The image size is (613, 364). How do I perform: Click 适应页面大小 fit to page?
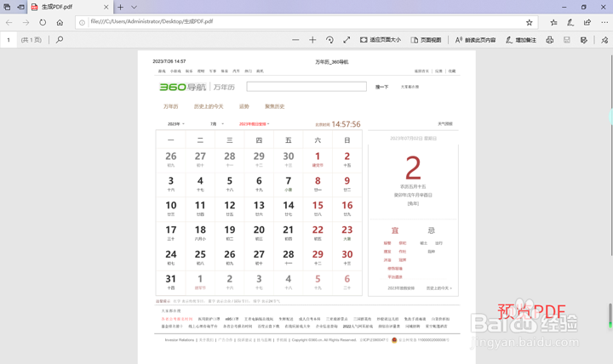(x=381, y=40)
